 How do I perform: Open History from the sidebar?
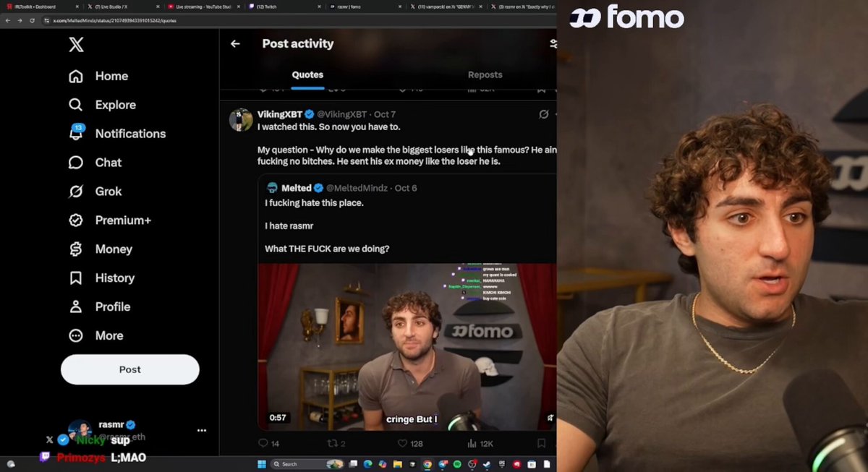click(x=101, y=278)
